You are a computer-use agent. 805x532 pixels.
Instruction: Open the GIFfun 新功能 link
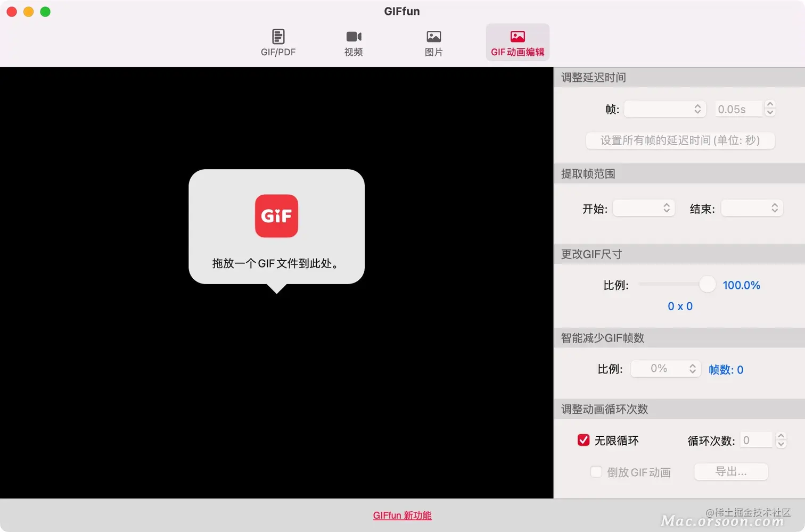(402, 516)
